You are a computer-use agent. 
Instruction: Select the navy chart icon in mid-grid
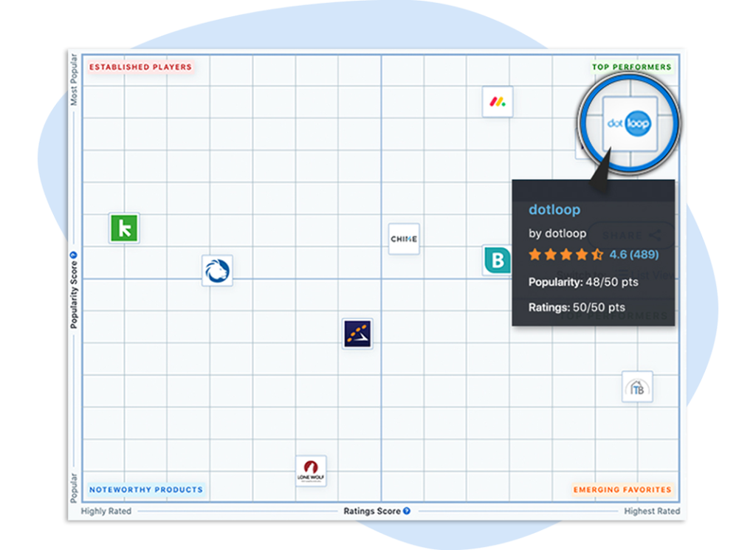tap(357, 334)
